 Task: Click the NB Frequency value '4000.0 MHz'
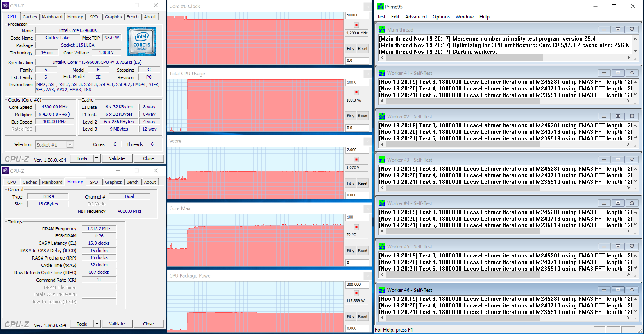click(129, 211)
